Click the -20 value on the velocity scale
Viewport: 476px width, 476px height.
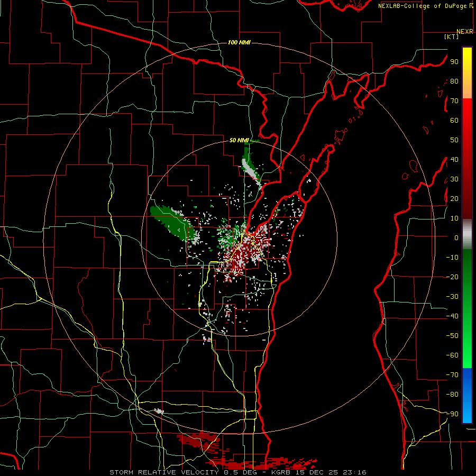[x=452, y=277]
